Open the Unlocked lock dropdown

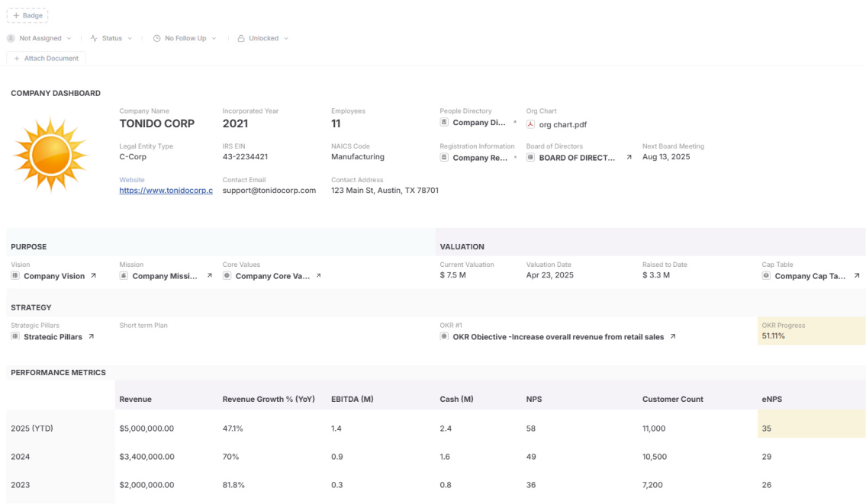pyautogui.click(x=263, y=38)
